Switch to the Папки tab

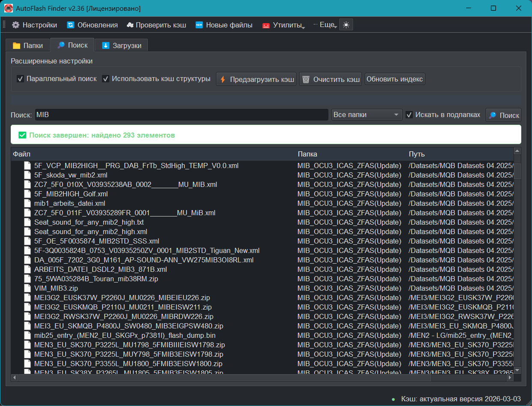click(x=28, y=45)
